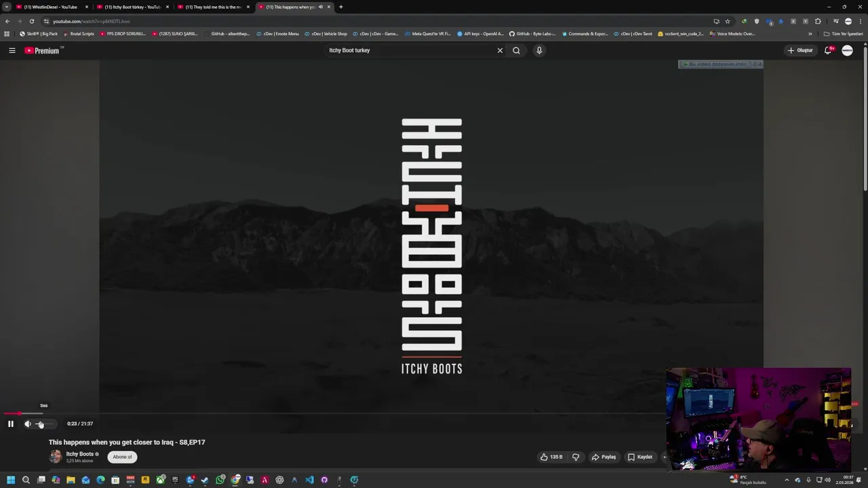Go back in the browser
This screenshot has width=868, height=488.
click(7, 21)
